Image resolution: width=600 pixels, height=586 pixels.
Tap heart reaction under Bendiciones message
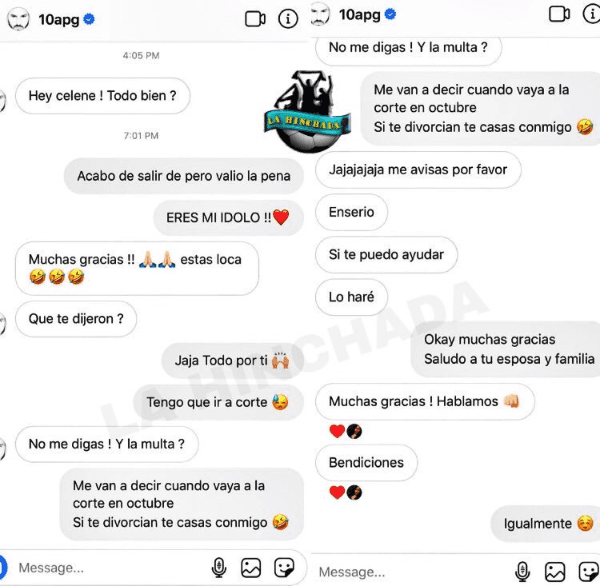coord(337,492)
